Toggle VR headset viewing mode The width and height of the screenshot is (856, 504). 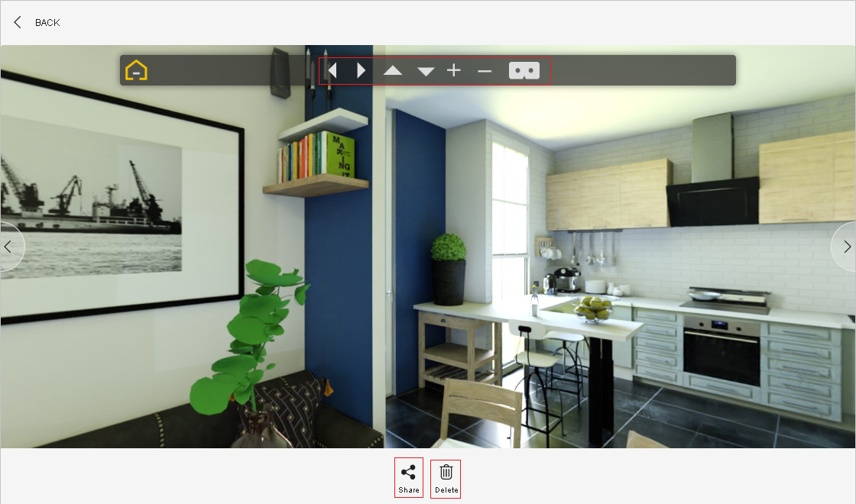[524, 70]
